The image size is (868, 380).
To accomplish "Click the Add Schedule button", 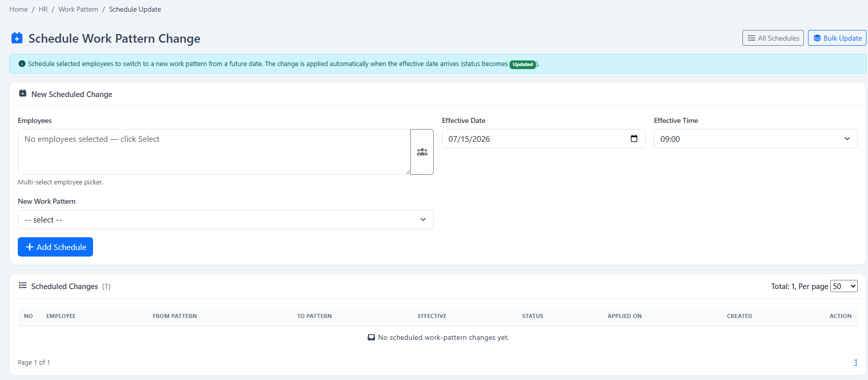I will (x=55, y=247).
